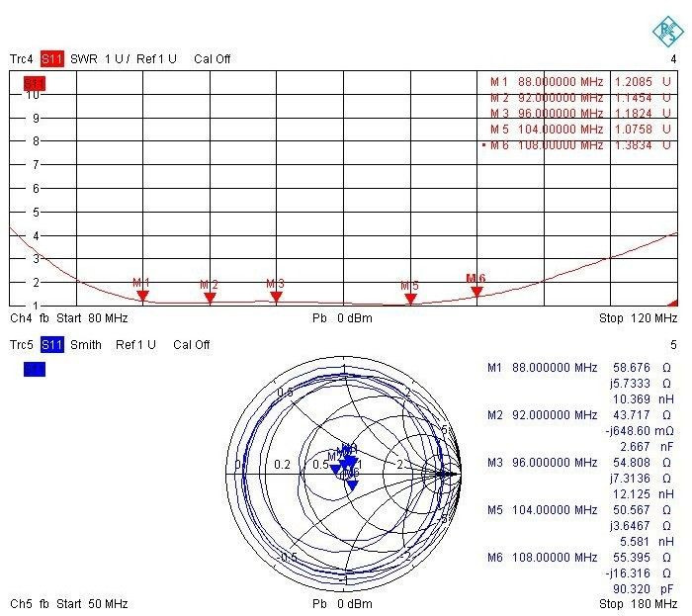Click the red S11 label of Trc4
Screen dimensions: 692x616
point(52,58)
